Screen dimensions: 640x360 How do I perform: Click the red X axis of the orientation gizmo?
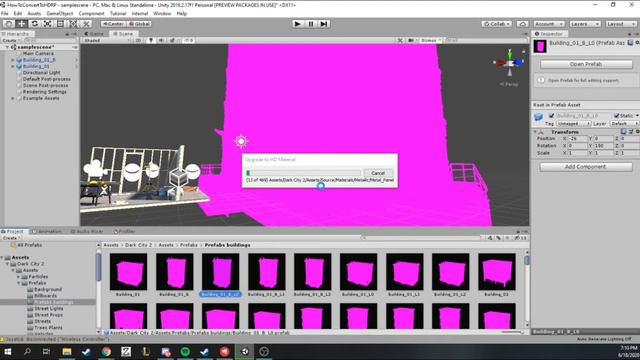pos(499,62)
